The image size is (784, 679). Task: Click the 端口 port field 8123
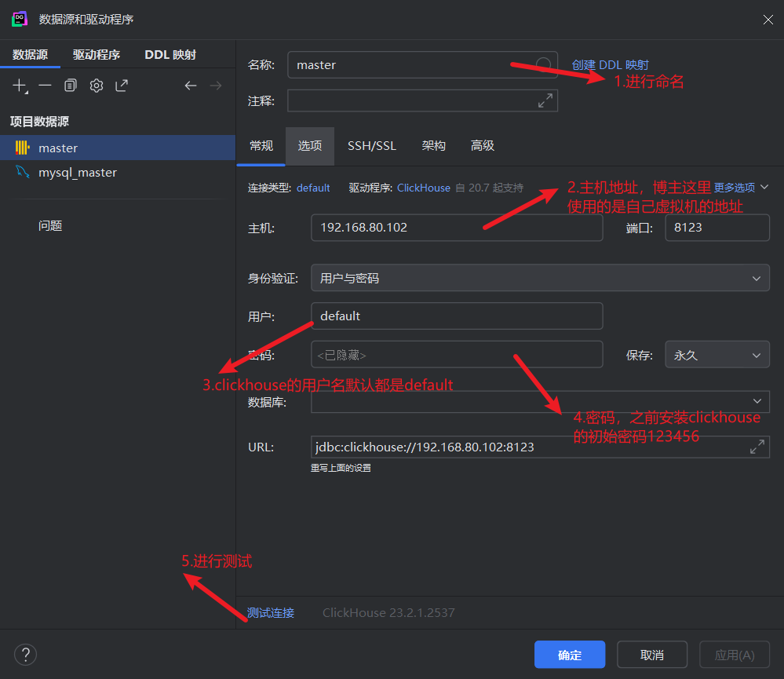point(717,228)
